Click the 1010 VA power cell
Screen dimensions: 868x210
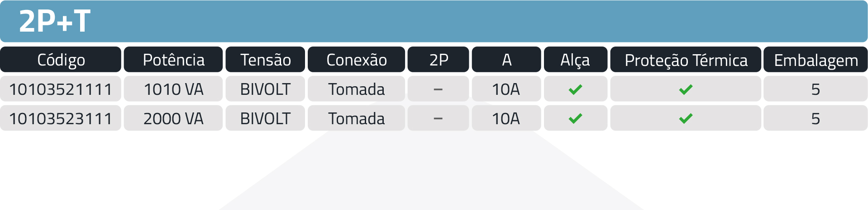coord(173,89)
